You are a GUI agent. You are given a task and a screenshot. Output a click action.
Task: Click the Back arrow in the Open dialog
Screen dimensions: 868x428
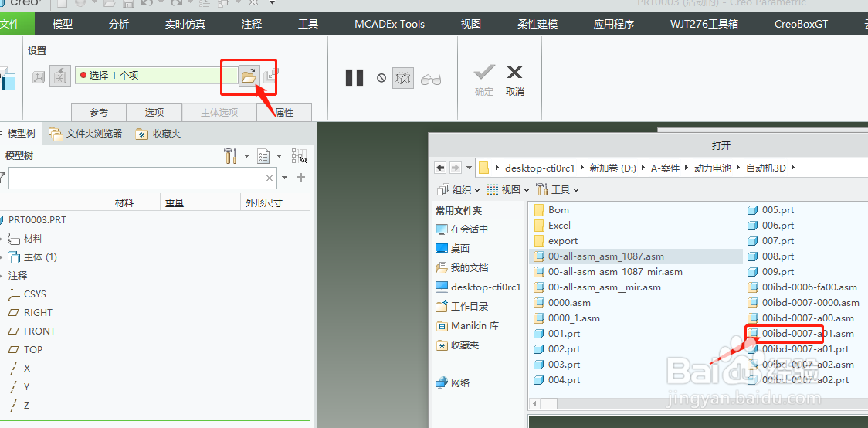coord(441,167)
